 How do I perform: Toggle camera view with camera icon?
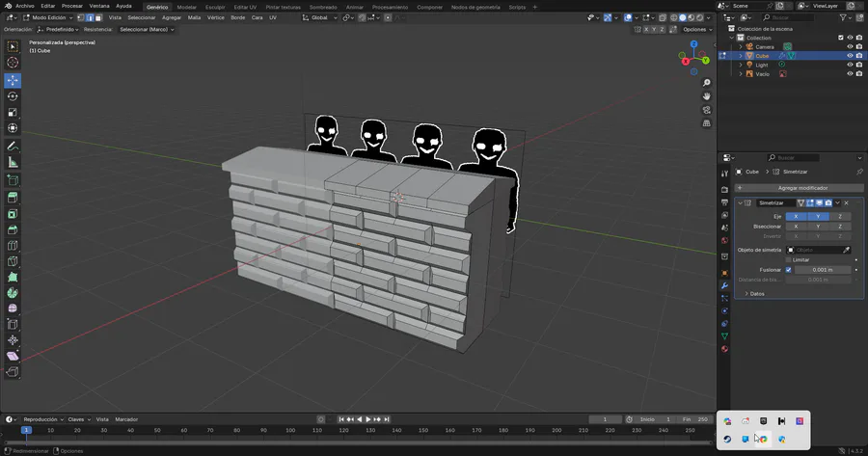click(x=706, y=110)
